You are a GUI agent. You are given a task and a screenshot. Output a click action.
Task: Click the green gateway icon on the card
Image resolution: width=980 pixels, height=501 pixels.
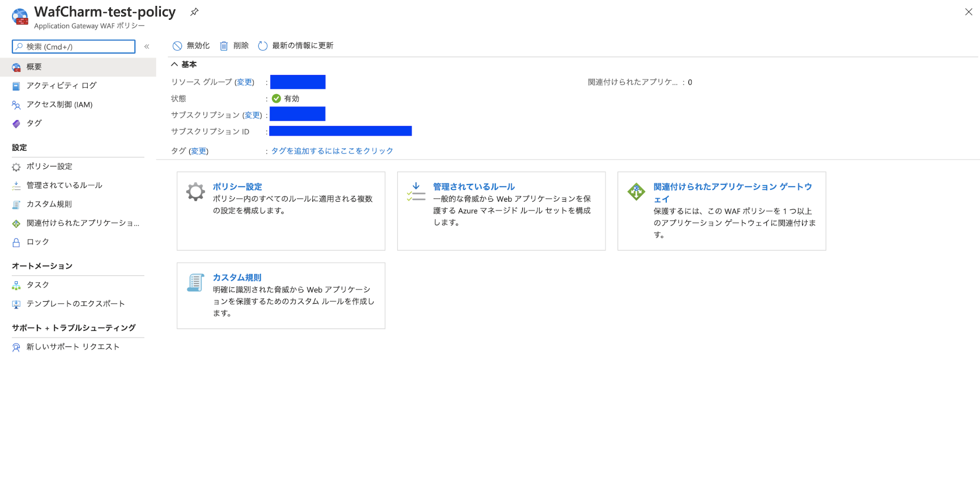coord(636,191)
